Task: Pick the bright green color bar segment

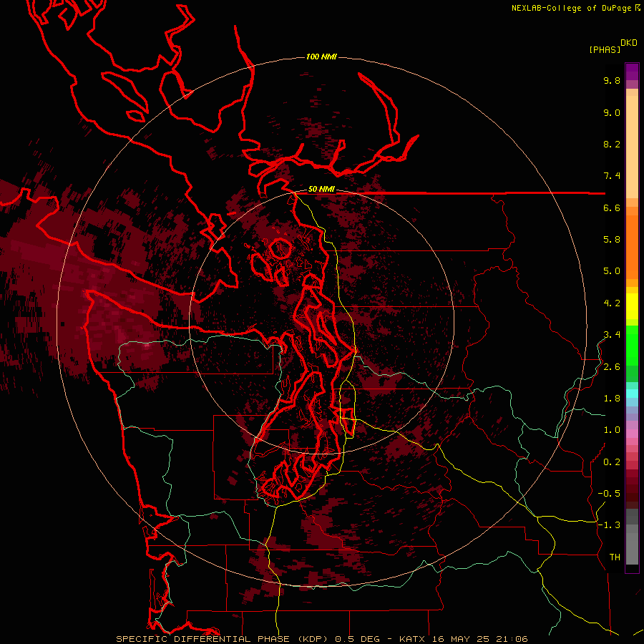Action: [x=632, y=345]
